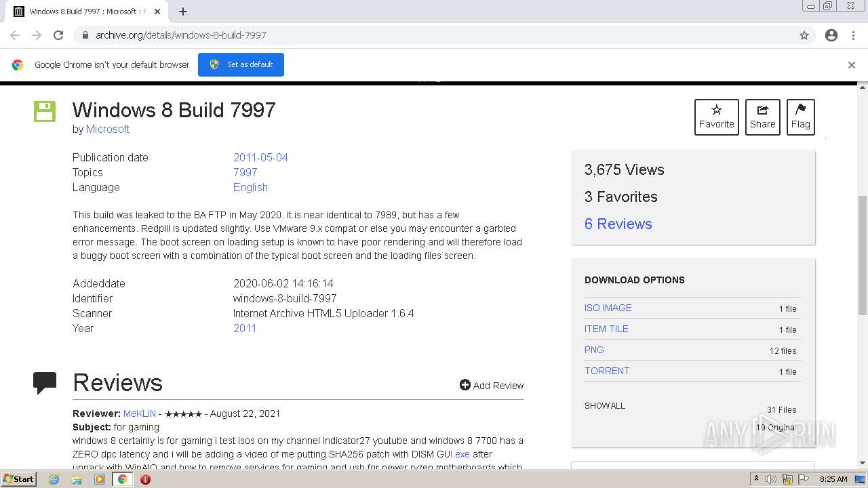The width and height of the screenshot is (868, 488).
Task: View site info via padlock icon
Action: (85, 35)
